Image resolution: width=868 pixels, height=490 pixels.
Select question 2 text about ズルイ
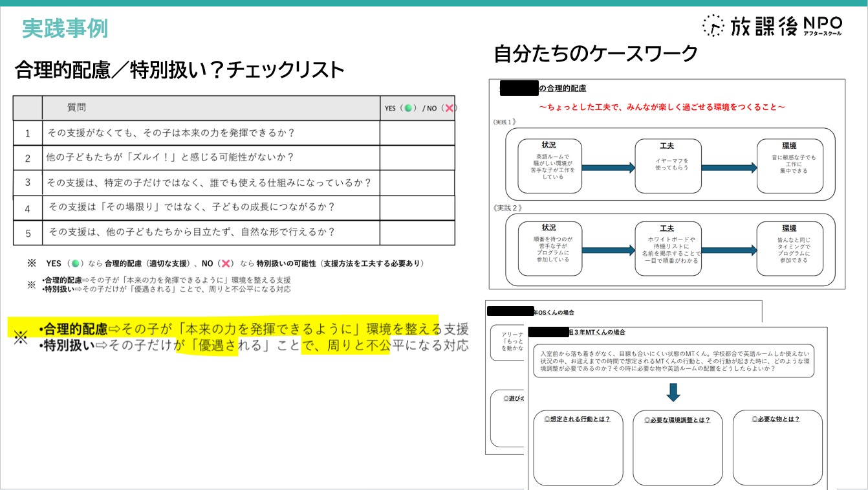170,157
